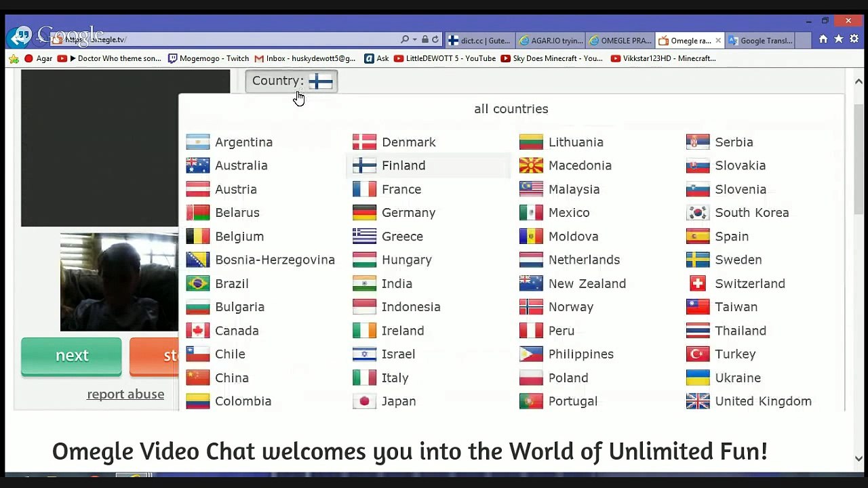Screen dimensions: 868x488
Task: Select Serbia country name
Action: click(x=734, y=142)
